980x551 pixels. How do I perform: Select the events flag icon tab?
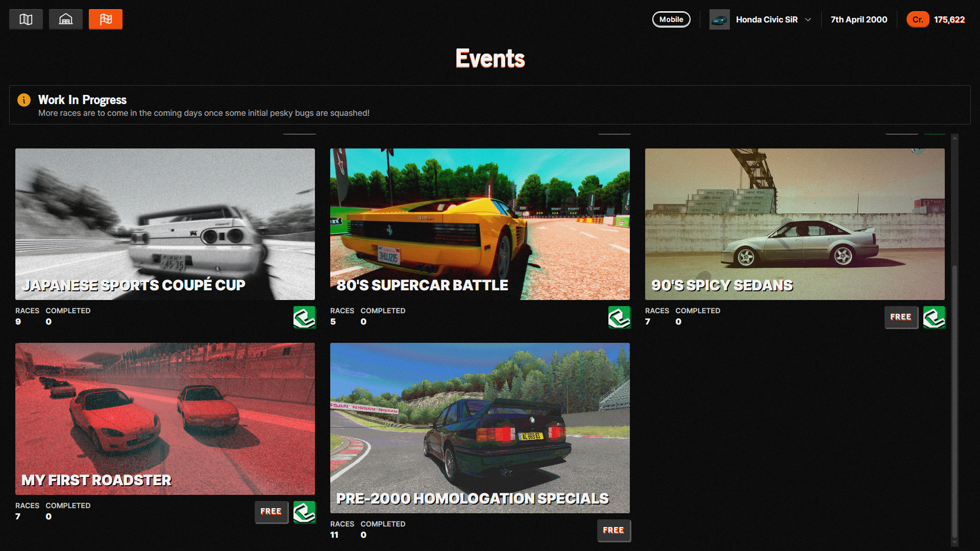(x=106, y=19)
